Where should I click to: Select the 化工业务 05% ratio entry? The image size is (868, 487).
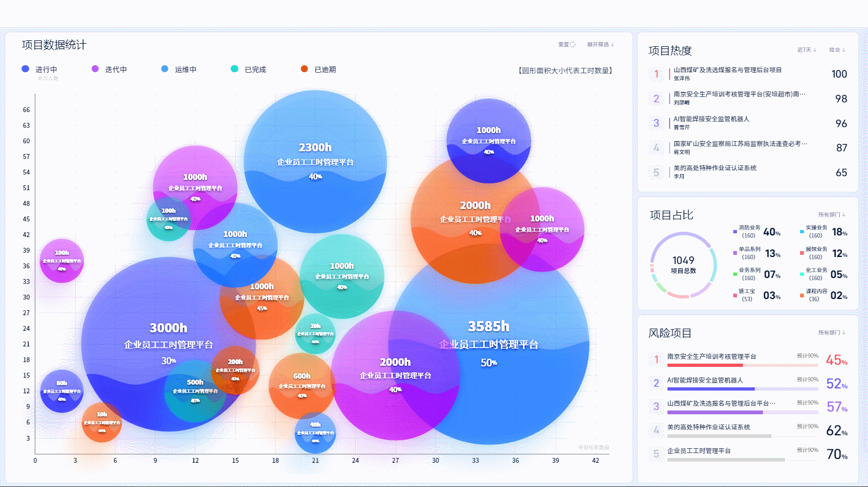coord(823,274)
